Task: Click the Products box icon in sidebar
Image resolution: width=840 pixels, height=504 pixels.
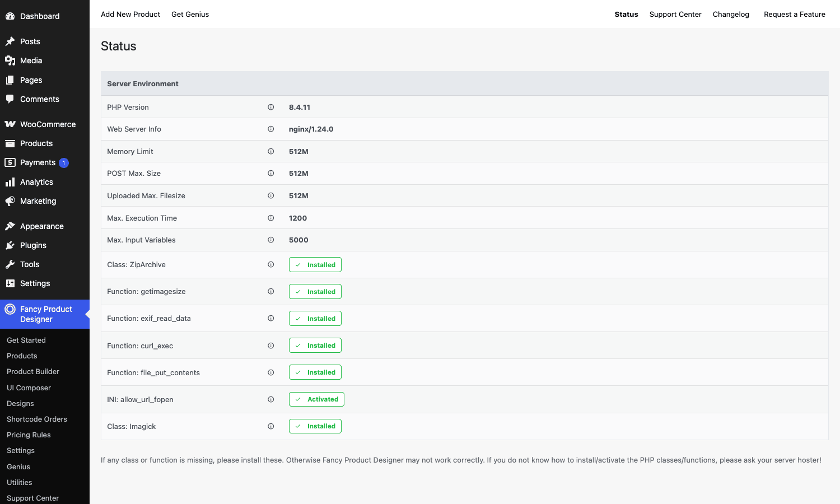Action: point(10,143)
